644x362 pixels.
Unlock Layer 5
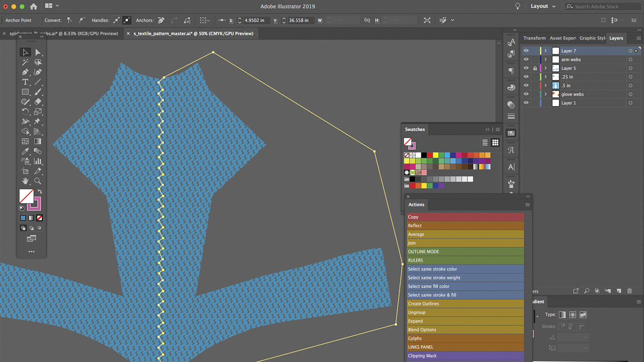(x=534, y=68)
